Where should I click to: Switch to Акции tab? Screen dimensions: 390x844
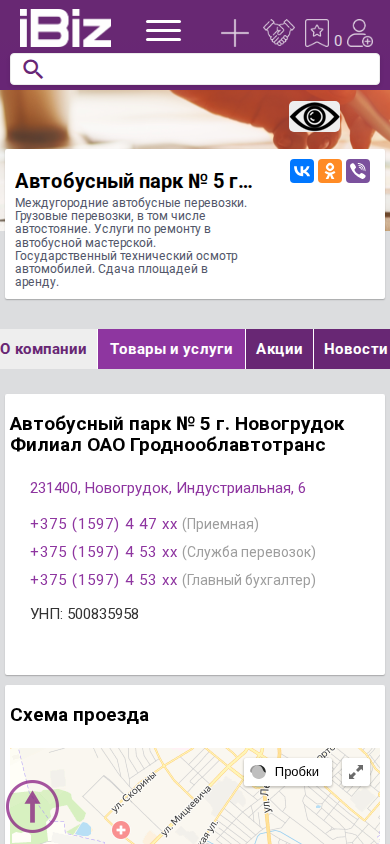pos(279,349)
